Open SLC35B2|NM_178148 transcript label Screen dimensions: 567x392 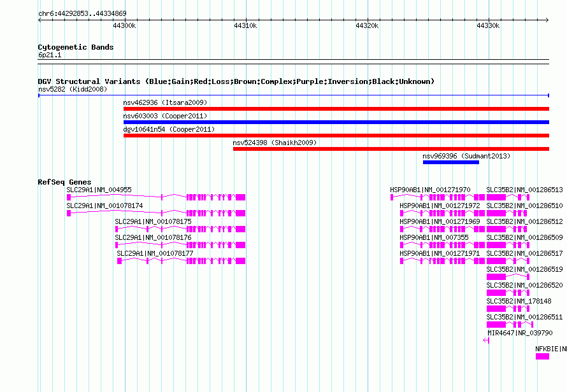coord(519,301)
